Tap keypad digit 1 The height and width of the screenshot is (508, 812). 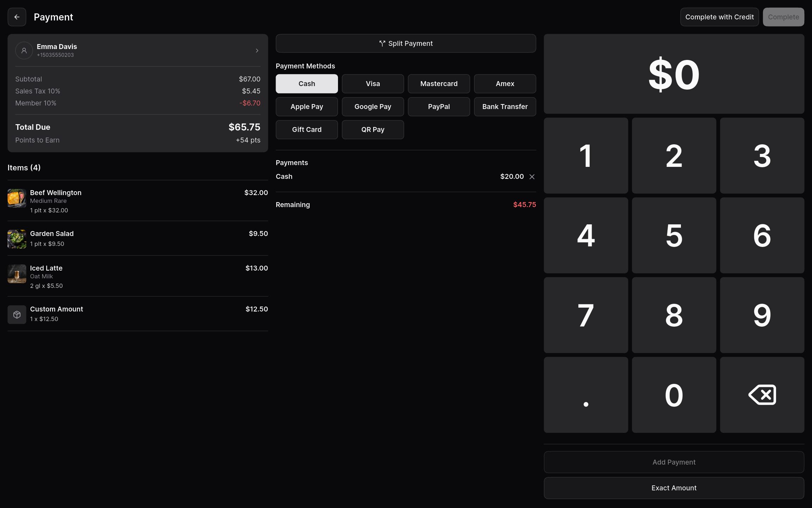[586, 156]
